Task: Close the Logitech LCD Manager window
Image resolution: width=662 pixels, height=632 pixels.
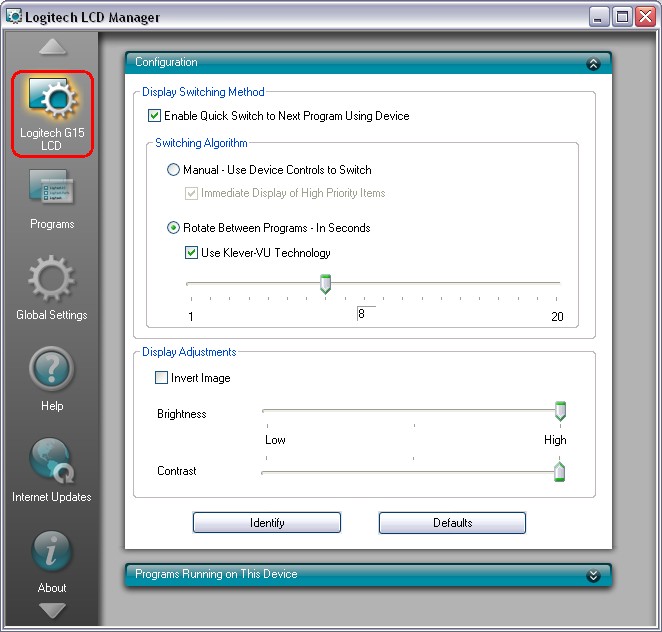Action: coord(646,17)
